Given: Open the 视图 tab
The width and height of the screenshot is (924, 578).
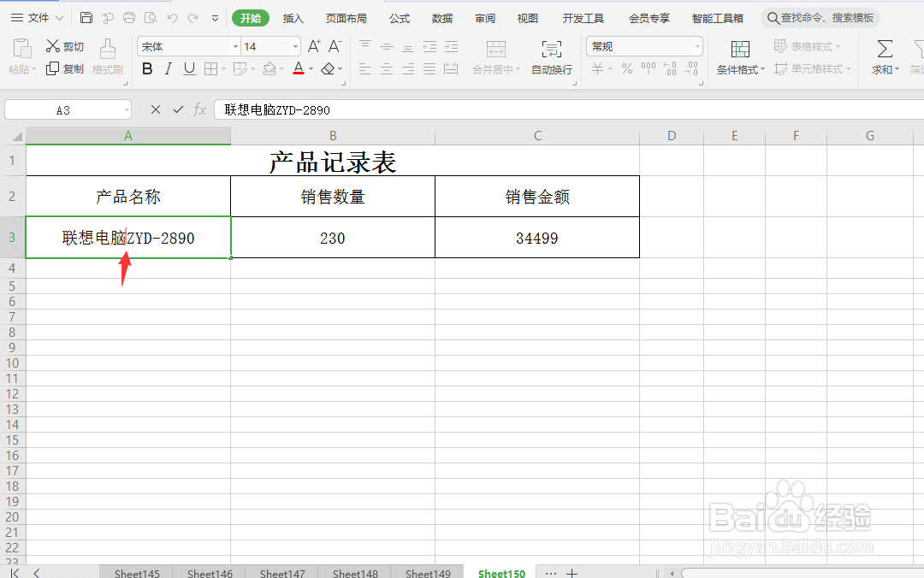Looking at the screenshot, I should click(527, 18).
